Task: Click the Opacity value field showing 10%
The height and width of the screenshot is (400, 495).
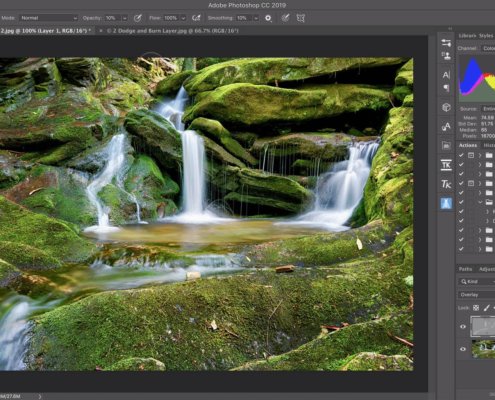Action: [112, 18]
